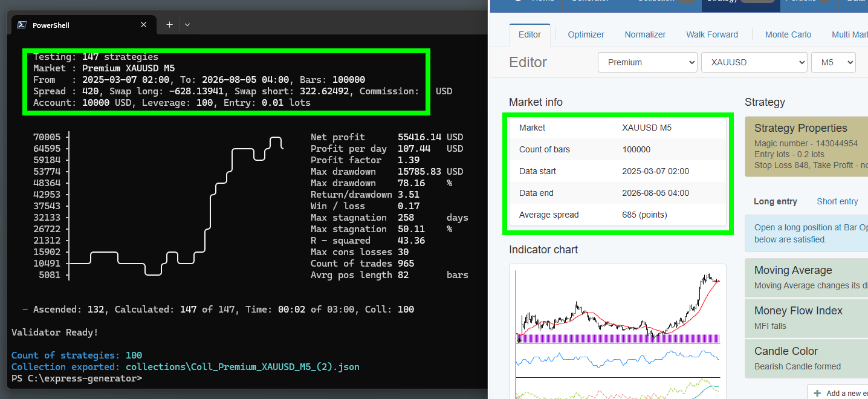Click Max cons losses value 30
868x399 pixels.
403,252
